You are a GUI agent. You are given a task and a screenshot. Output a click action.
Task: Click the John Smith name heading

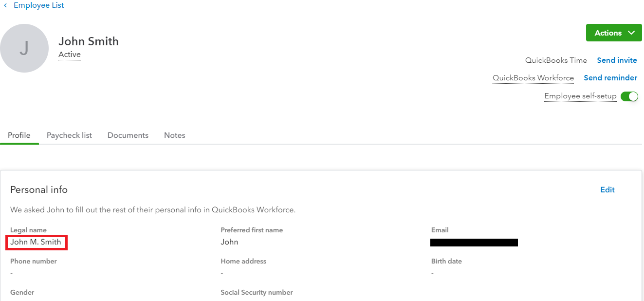tap(89, 41)
